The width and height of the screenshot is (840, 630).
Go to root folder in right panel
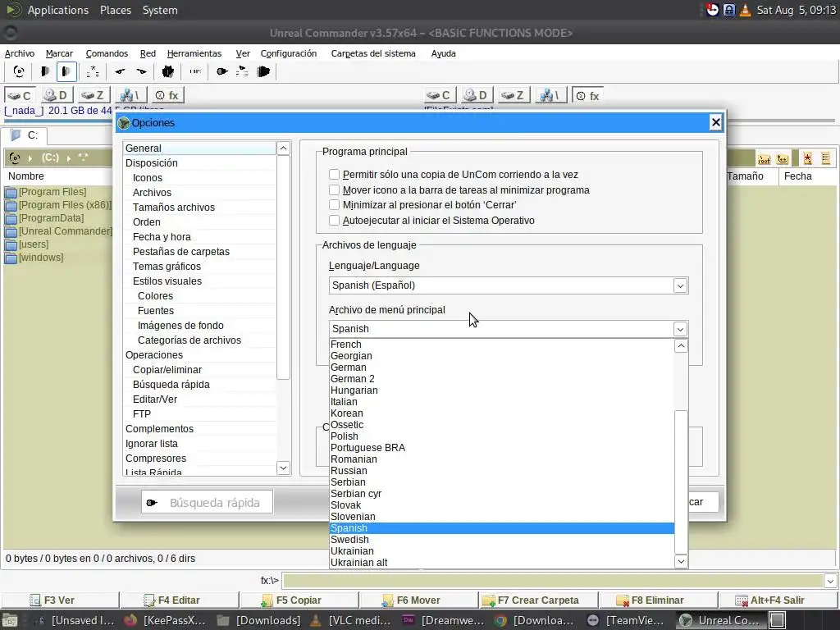764,159
